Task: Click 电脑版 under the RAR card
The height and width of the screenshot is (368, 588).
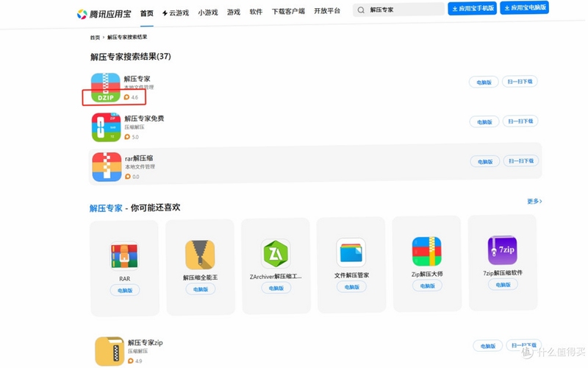Action: pos(125,290)
